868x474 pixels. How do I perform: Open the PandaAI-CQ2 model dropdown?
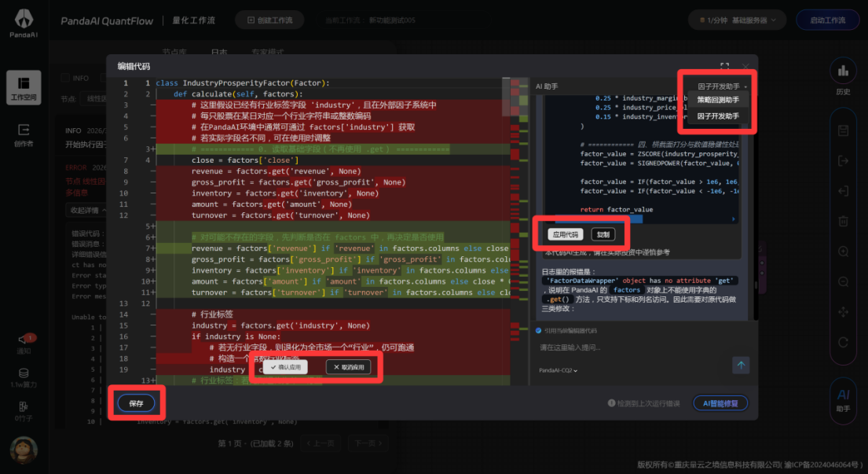pos(558,370)
